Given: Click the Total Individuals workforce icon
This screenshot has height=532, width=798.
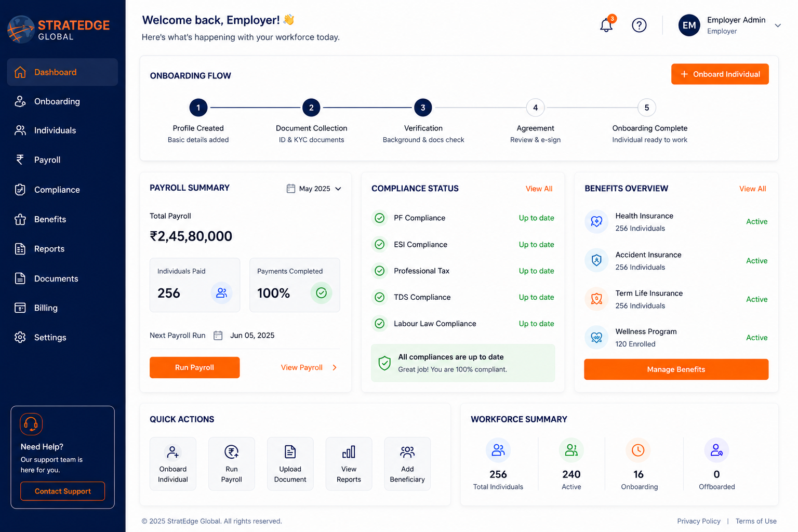Looking at the screenshot, I should [498, 450].
